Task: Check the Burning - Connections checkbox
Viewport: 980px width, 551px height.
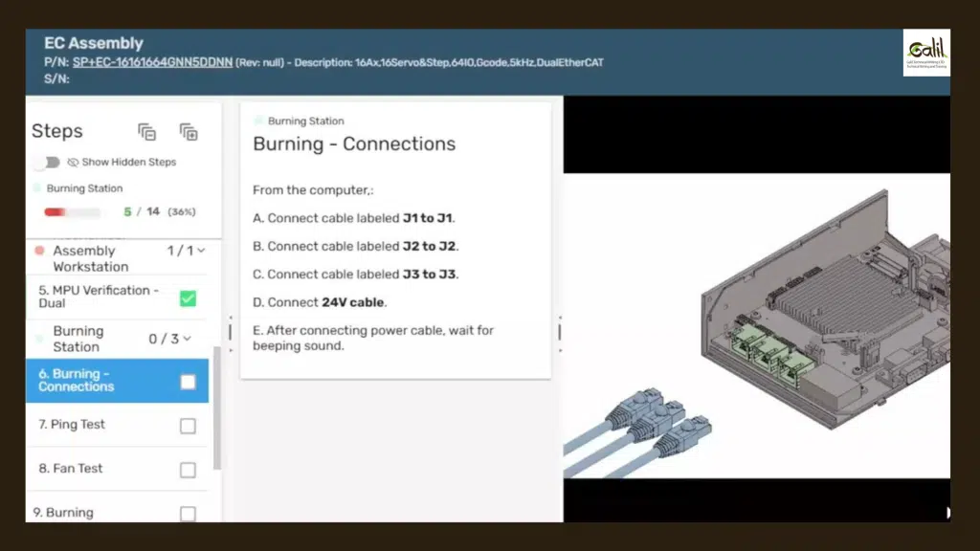Action: pyautogui.click(x=188, y=382)
